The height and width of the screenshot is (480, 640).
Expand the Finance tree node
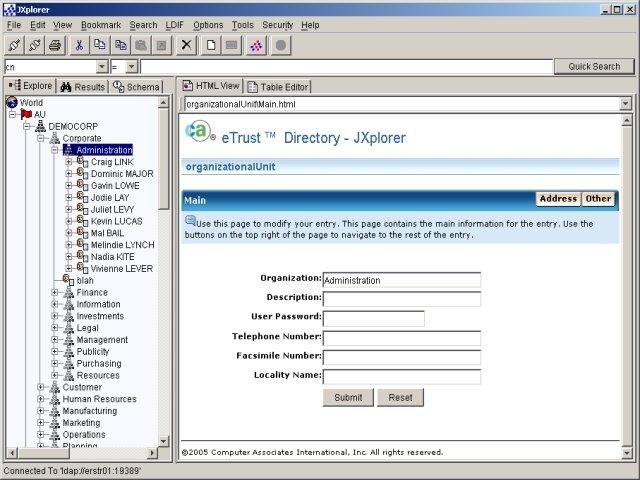point(56,293)
